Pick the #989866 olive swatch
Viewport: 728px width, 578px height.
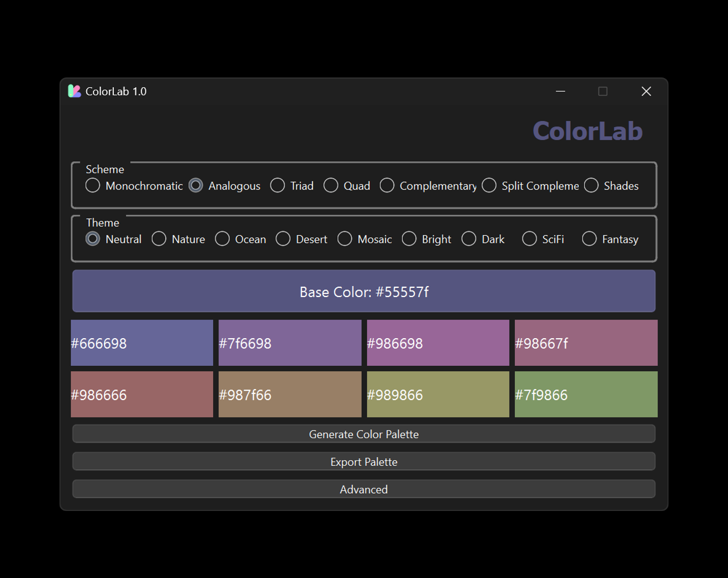[437, 394]
